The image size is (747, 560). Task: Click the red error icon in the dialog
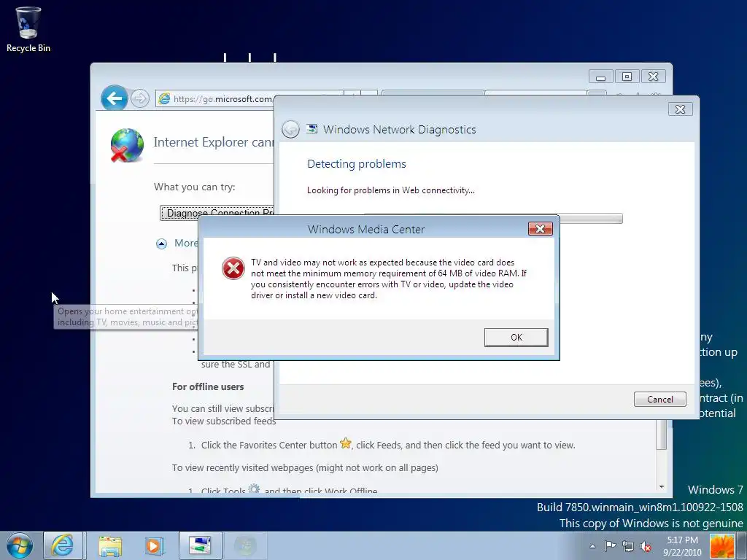pos(233,268)
